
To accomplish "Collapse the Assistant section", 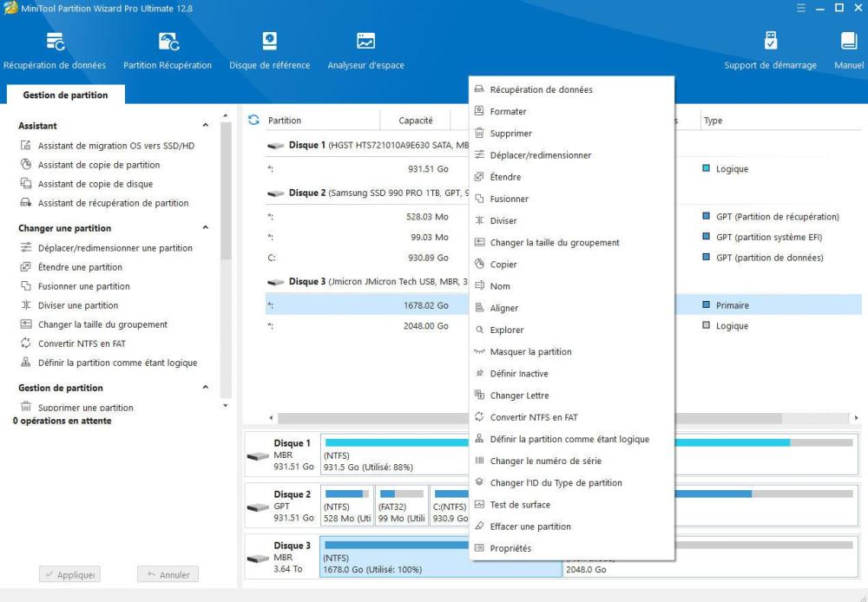I will pos(206,126).
